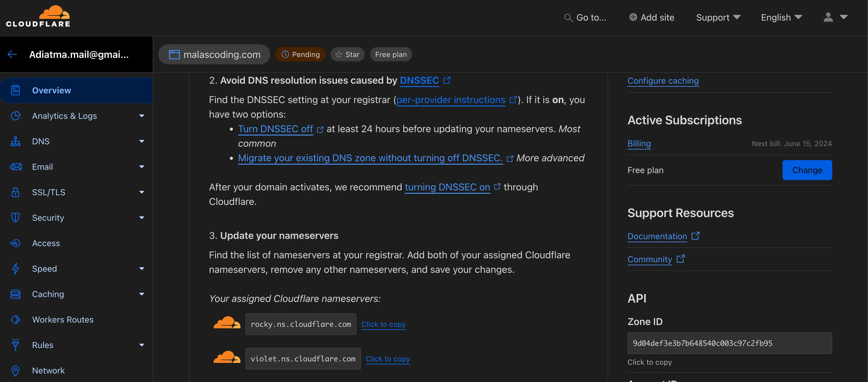Follow the per-provider instructions link

(451, 100)
